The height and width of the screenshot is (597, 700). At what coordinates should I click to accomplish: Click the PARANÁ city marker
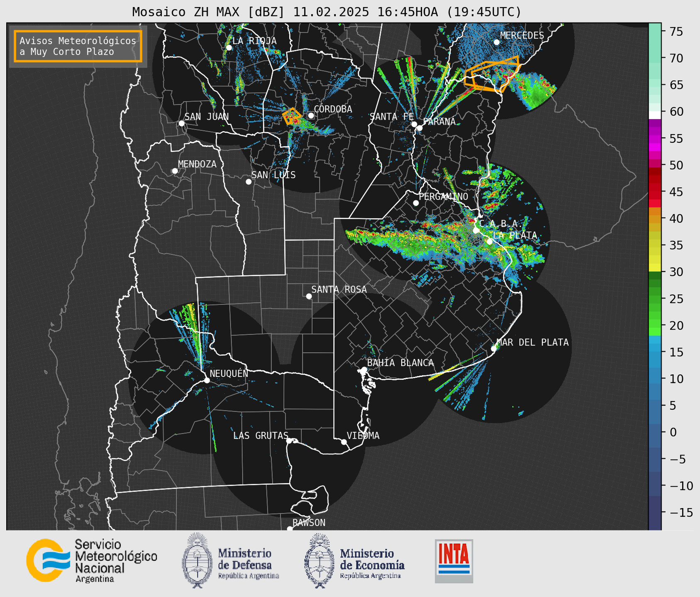pos(420,128)
